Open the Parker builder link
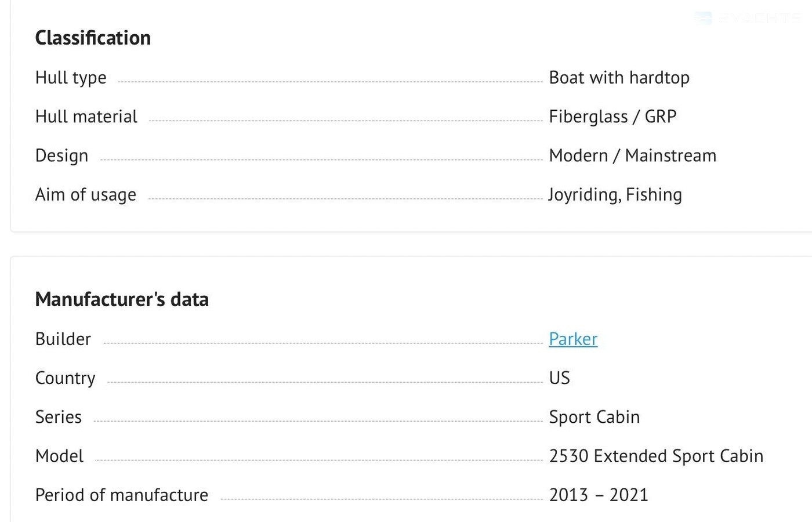This screenshot has width=812, height=522. coord(573,339)
